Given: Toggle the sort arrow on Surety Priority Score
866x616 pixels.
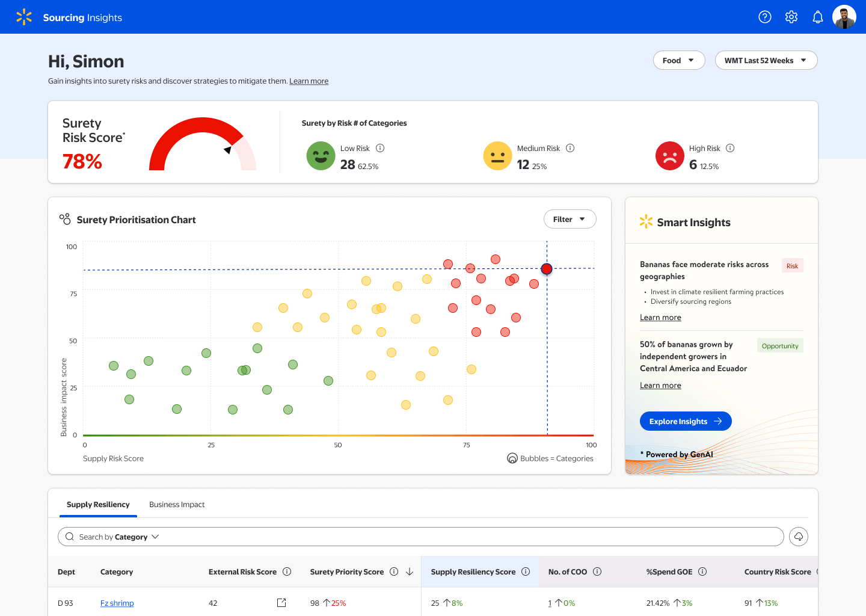Looking at the screenshot, I should (409, 571).
